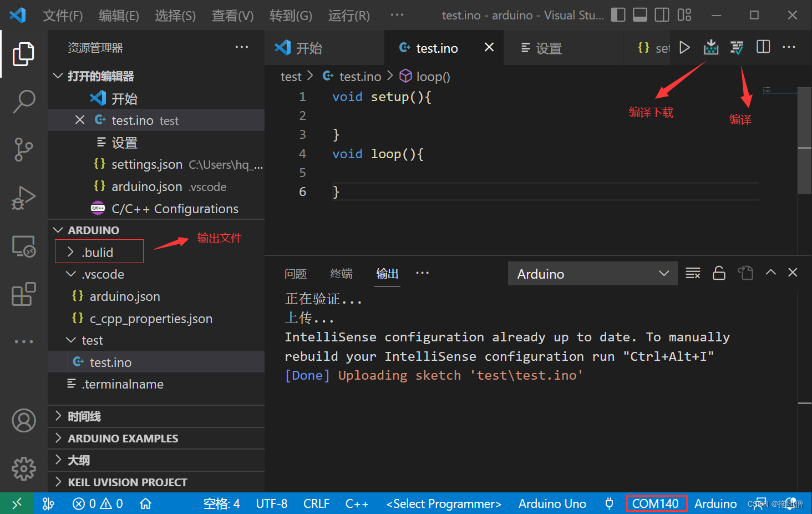Open the output log in editor
The image size is (812, 514).
tap(745, 273)
